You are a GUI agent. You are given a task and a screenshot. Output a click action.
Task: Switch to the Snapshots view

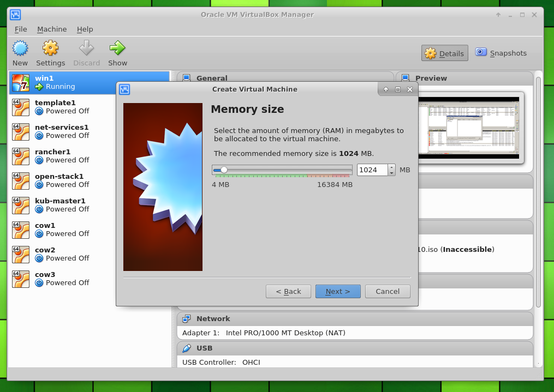coord(501,53)
